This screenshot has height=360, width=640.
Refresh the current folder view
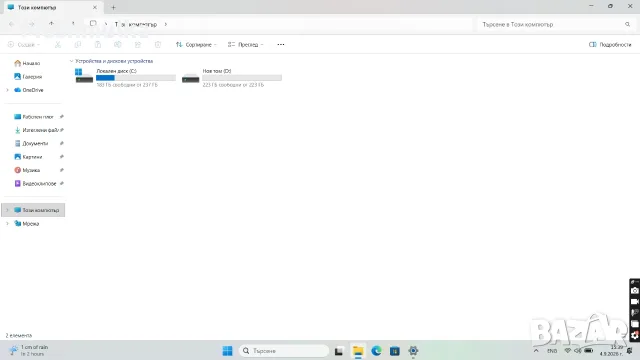tap(73, 24)
